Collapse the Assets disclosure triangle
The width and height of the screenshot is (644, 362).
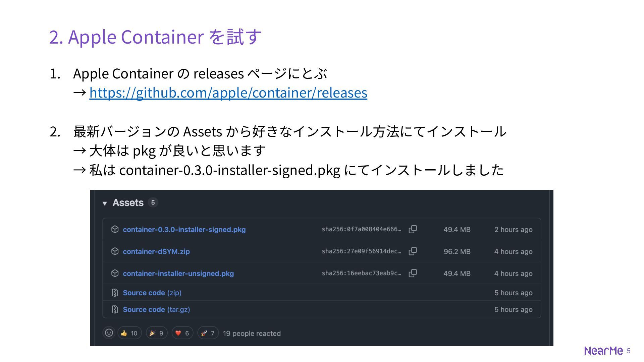click(105, 203)
